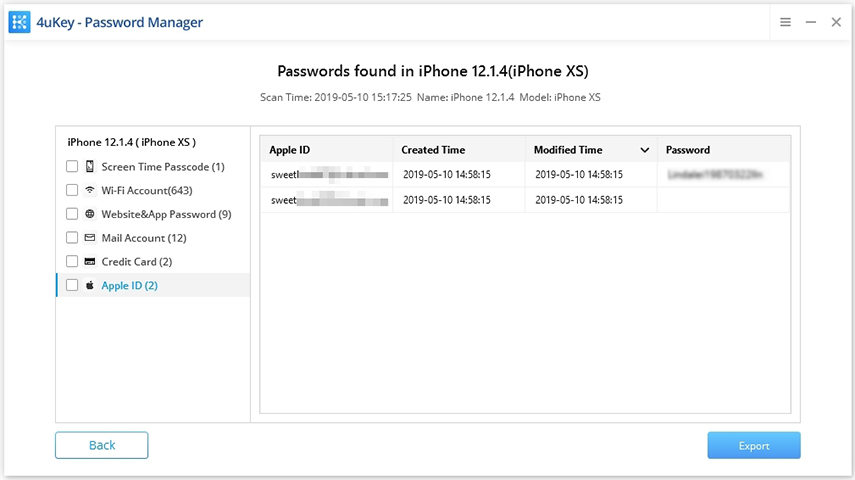Open the hamburger menu in title bar
The height and width of the screenshot is (480, 855).
[x=786, y=22]
